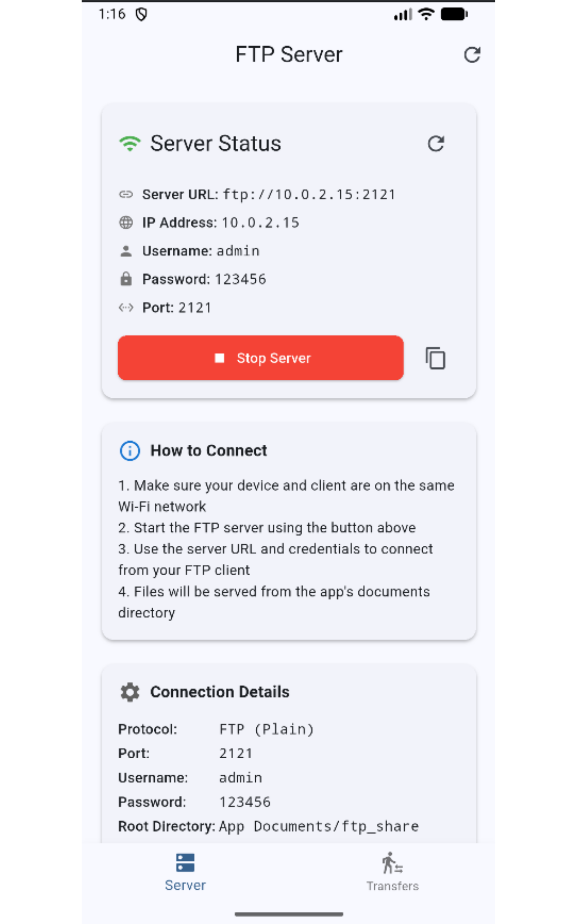577x924 pixels.
Task: Copy the server credentials using copy icon
Action: 435,358
